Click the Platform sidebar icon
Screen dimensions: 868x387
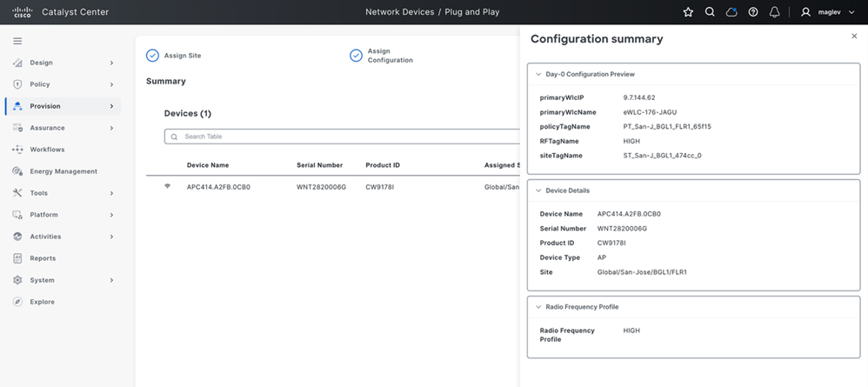point(17,215)
